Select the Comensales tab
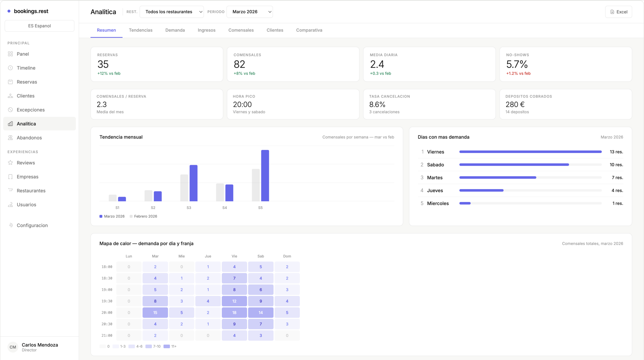 tap(241, 30)
